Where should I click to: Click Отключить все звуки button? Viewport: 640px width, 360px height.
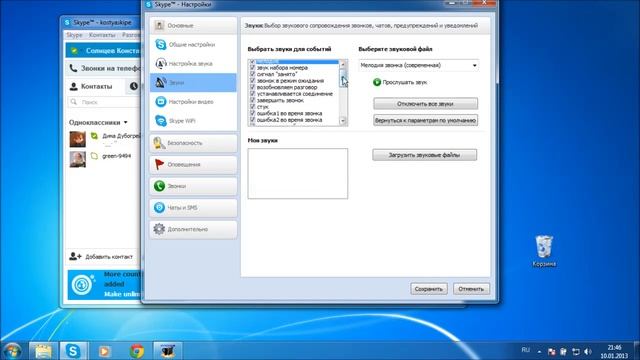[x=425, y=104]
